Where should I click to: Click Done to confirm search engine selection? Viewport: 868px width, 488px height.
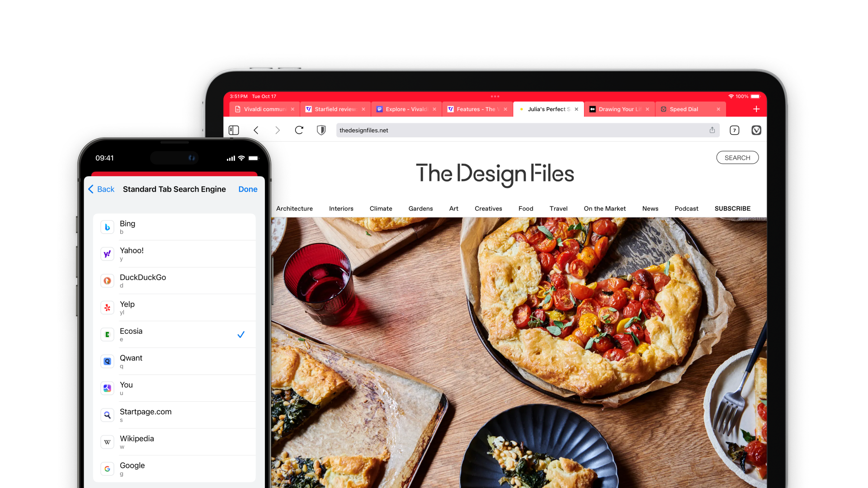(x=248, y=189)
